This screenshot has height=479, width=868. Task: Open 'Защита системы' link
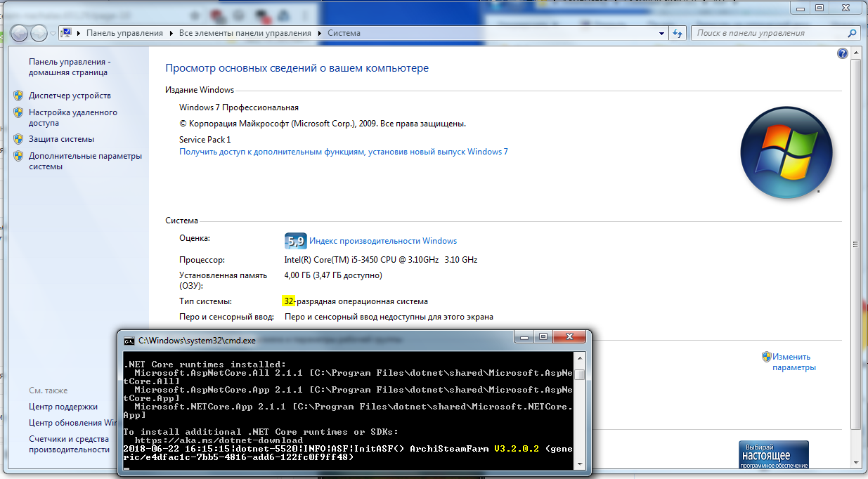coord(61,139)
